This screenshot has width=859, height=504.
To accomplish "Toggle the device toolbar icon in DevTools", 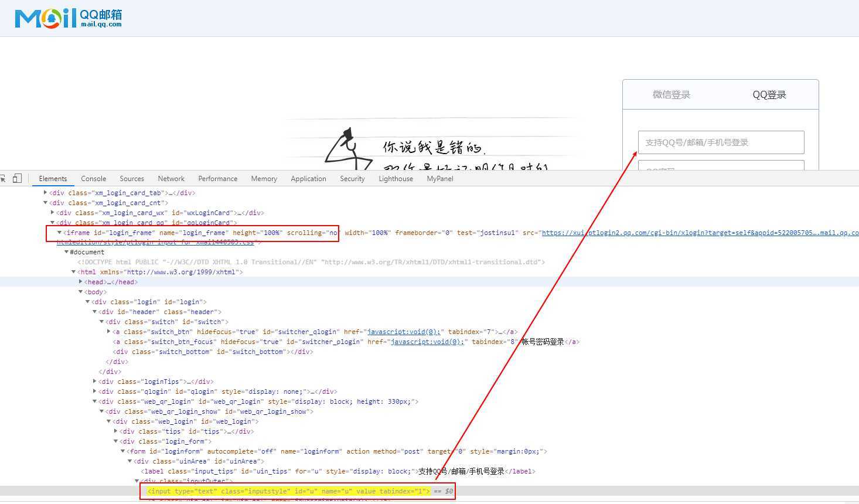I will (17, 178).
